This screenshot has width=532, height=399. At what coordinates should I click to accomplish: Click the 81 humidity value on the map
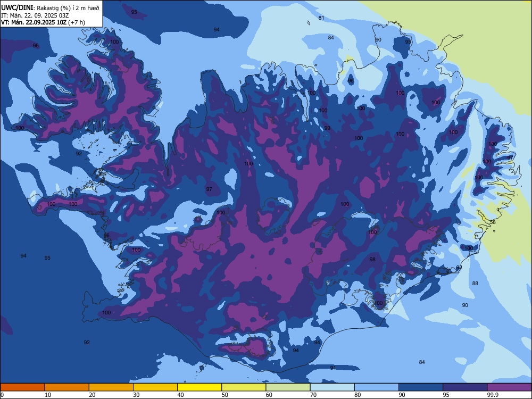point(321,18)
